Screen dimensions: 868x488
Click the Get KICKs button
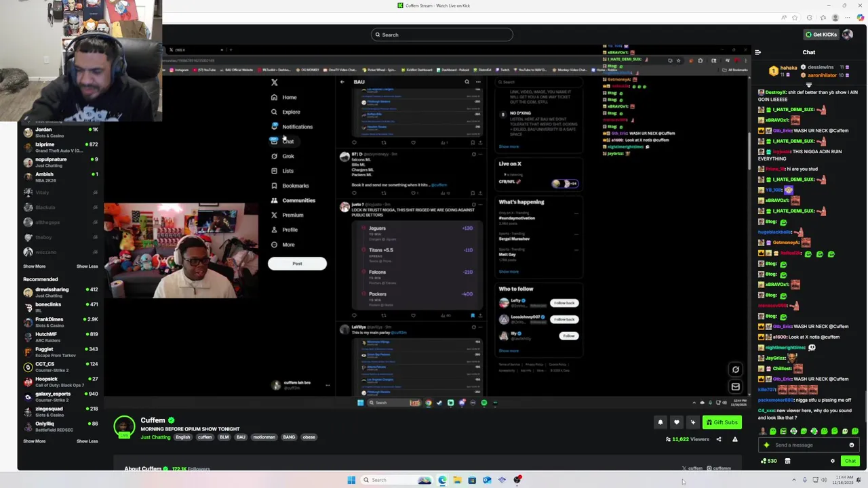[821, 35]
